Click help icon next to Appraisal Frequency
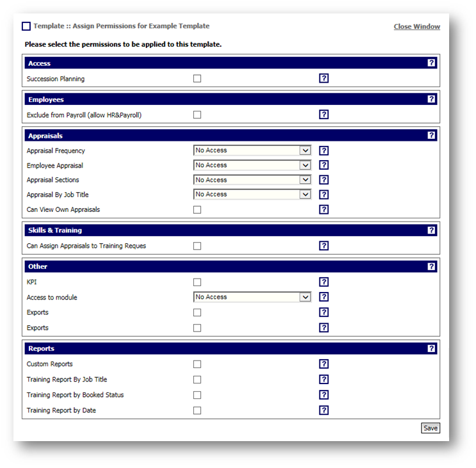This screenshot has height=468, width=476. tap(324, 150)
